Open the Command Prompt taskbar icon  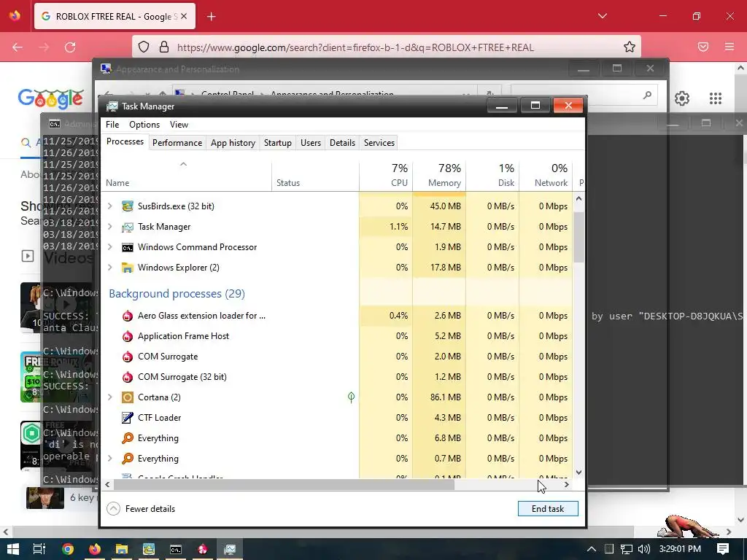[176, 549]
